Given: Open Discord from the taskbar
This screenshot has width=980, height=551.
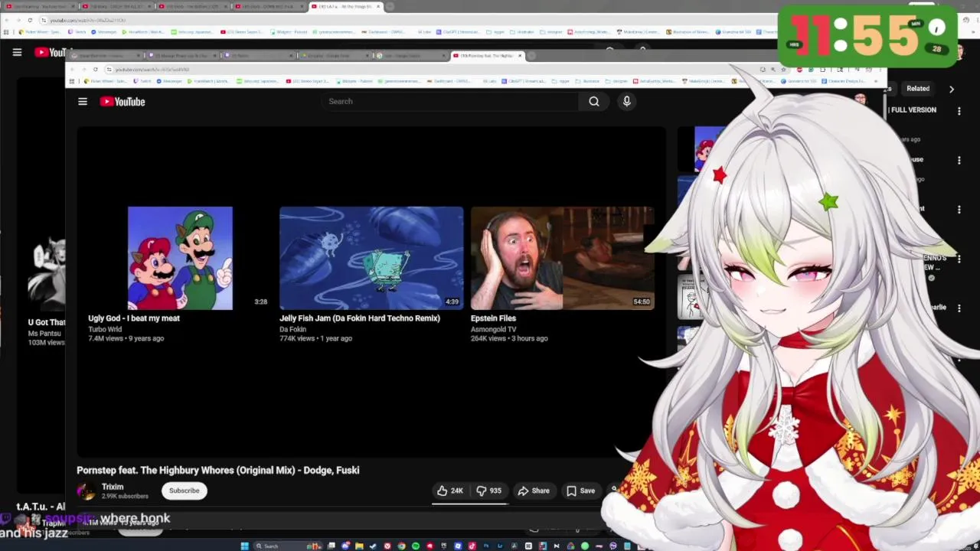Looking at the screenshot, I should pos(346,546).
